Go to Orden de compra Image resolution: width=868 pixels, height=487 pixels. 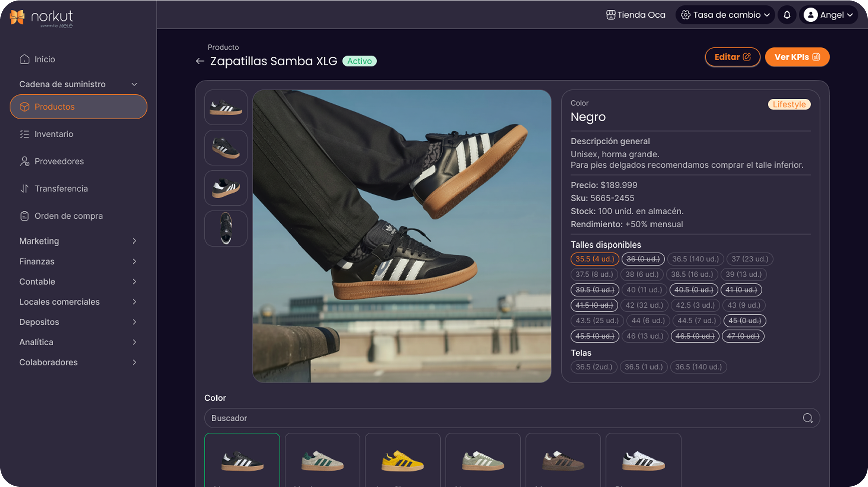click(x=68, y=216)
